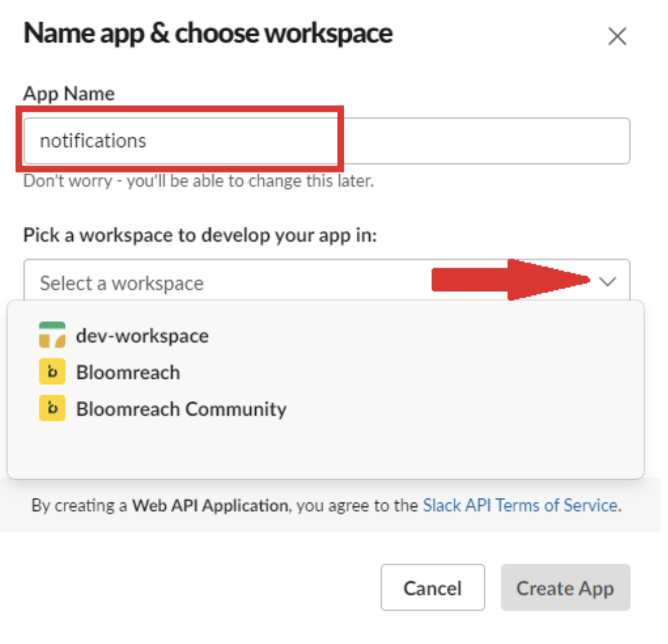668x644 pixels.
Task: Click the workspace dropdown chevron arrow
Action: pyautogui.click(x=607, y=281)
